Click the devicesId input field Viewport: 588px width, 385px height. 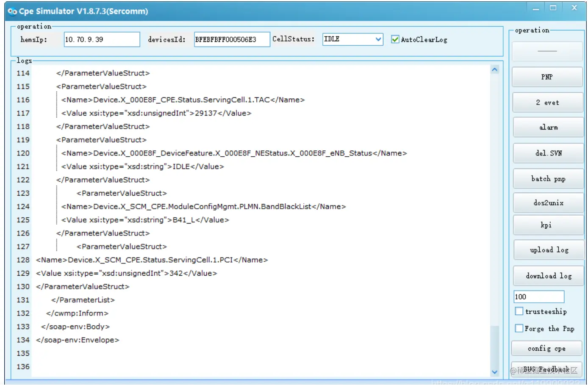coord(232,39)
